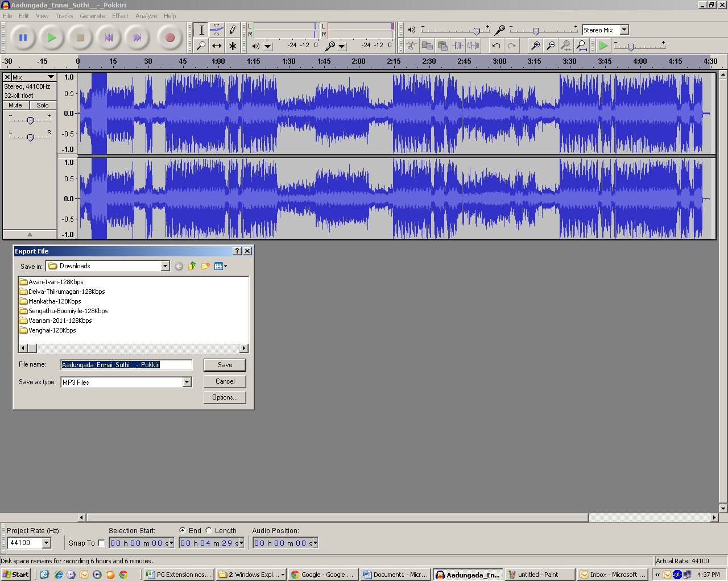Click the Windows Start button
Viewport: 728px width, 582px height.
[x=16, y=575]
